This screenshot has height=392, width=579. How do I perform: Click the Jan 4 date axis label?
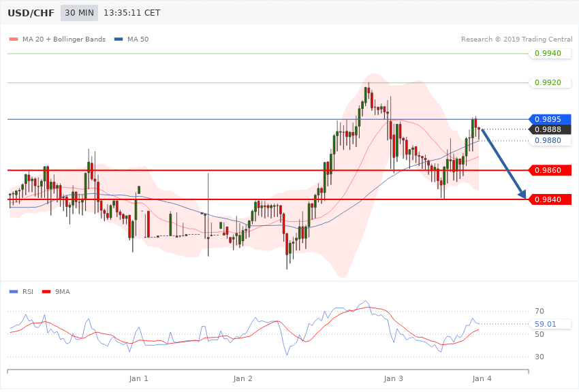(482, 378)
